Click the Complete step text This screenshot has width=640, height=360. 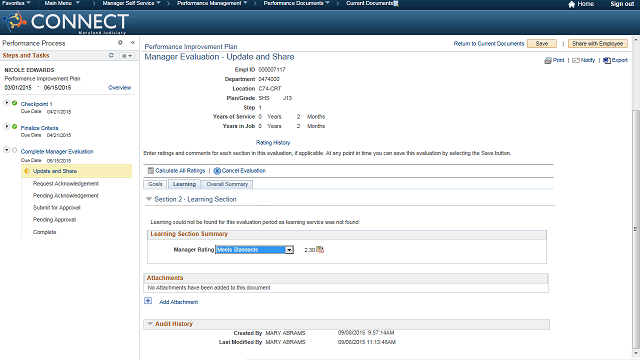click(x=44, y=232)
